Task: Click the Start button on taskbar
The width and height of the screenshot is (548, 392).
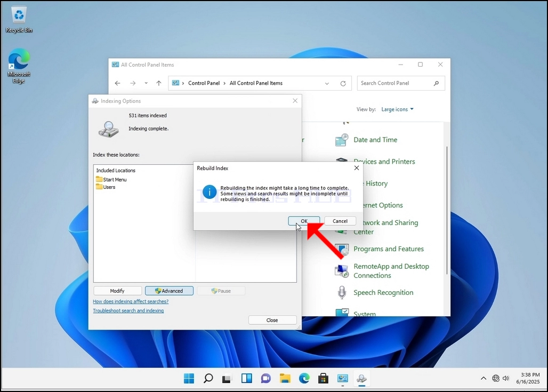Action: pyautogui.click(x=189, y=378)
